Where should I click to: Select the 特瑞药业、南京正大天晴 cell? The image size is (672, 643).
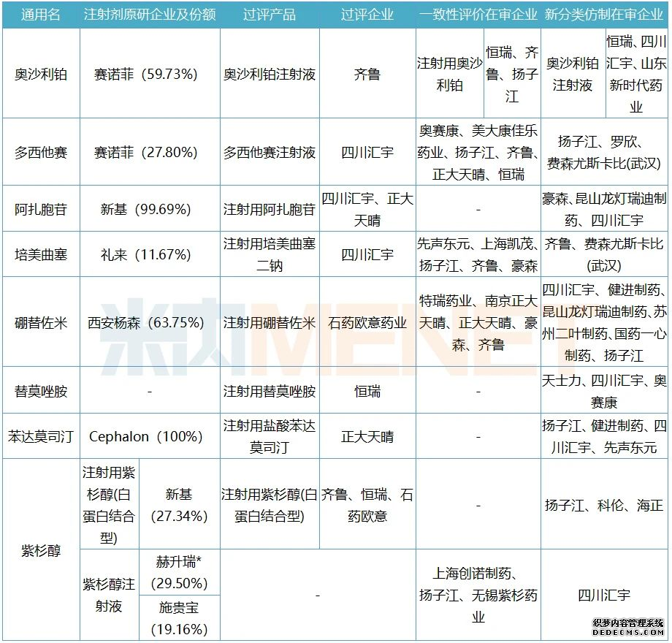478,322
